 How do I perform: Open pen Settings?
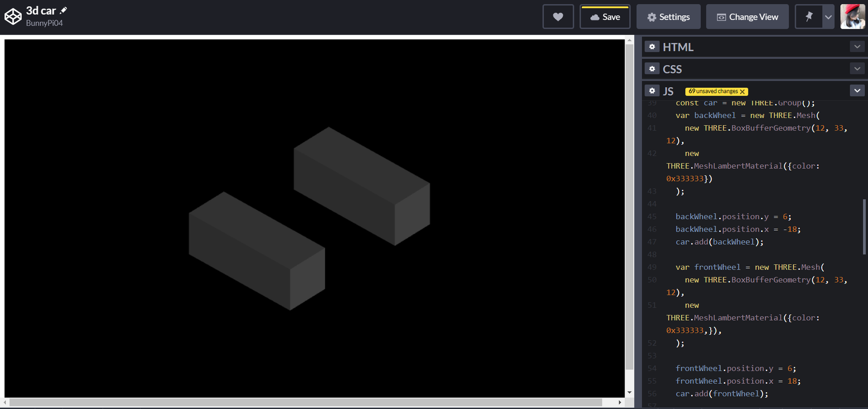(668, 17)
